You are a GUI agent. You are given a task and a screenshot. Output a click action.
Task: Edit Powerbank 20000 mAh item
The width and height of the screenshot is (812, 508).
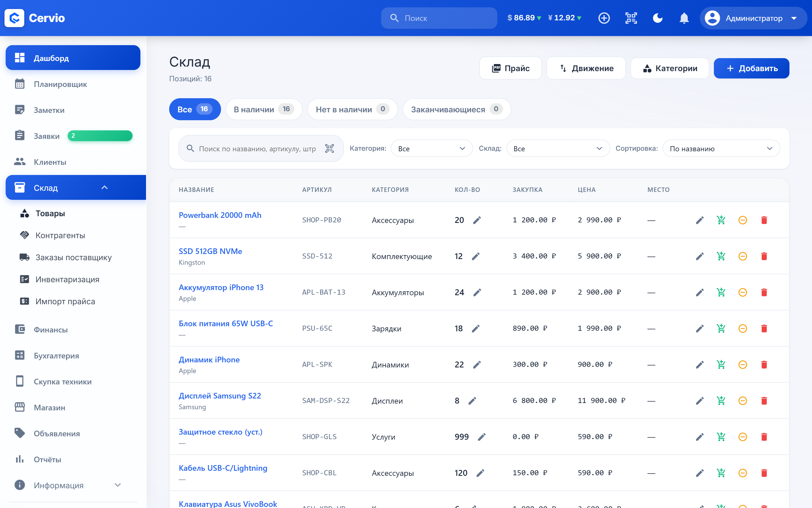[700, 220]
